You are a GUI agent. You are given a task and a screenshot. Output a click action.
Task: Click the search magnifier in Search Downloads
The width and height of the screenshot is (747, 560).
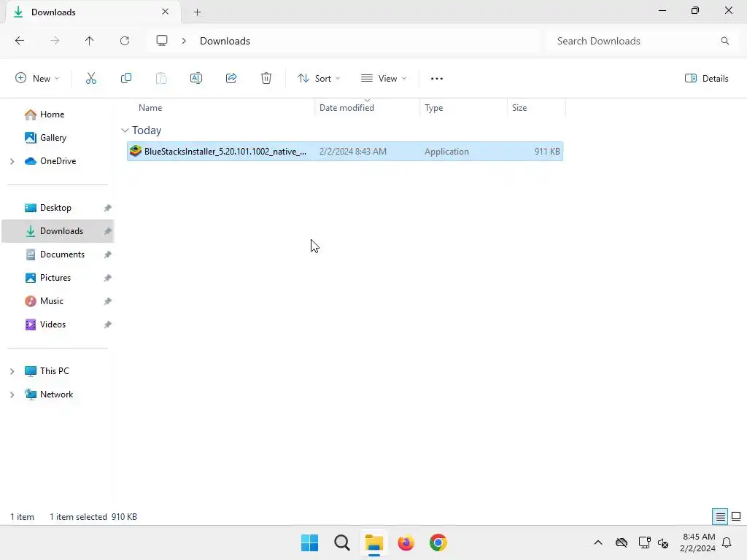[724, 41]
